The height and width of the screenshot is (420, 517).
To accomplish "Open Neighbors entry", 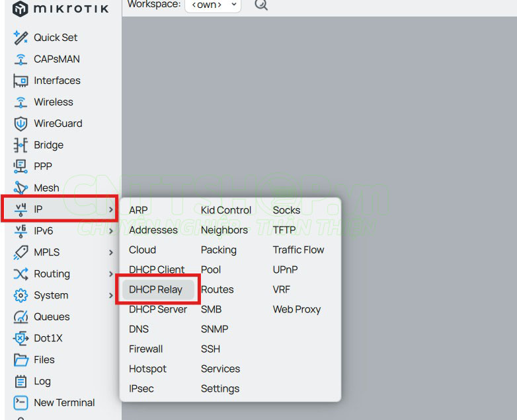I will [224, 230].
